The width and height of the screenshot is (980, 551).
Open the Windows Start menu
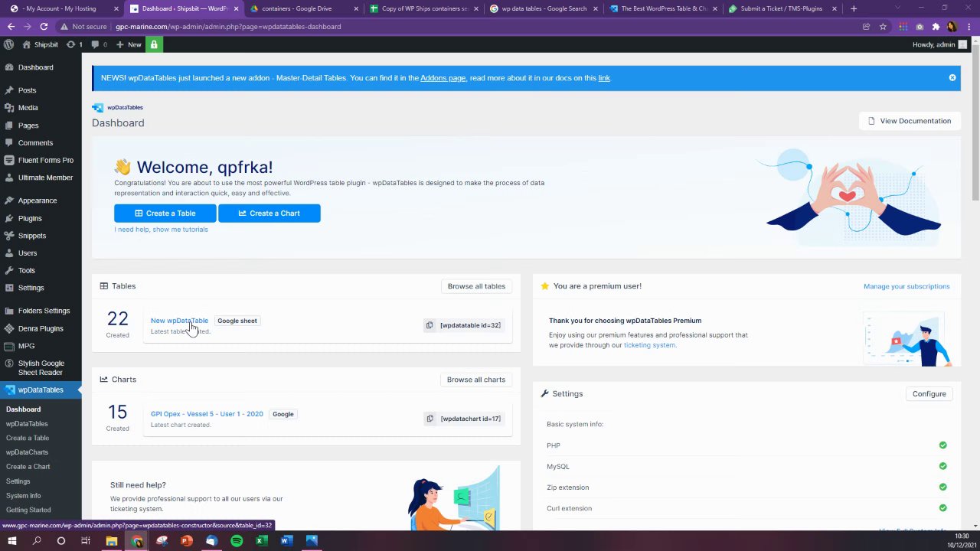13,540
